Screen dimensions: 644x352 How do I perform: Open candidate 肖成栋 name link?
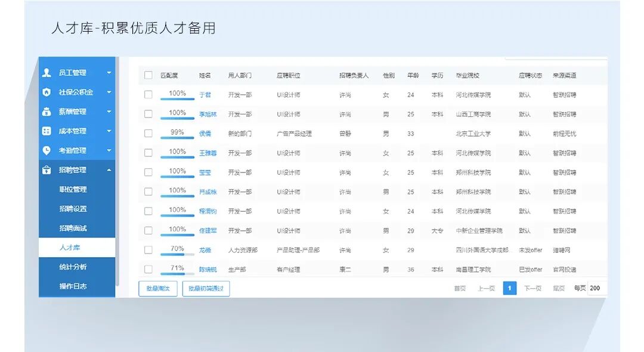click(x=208, y=192)
